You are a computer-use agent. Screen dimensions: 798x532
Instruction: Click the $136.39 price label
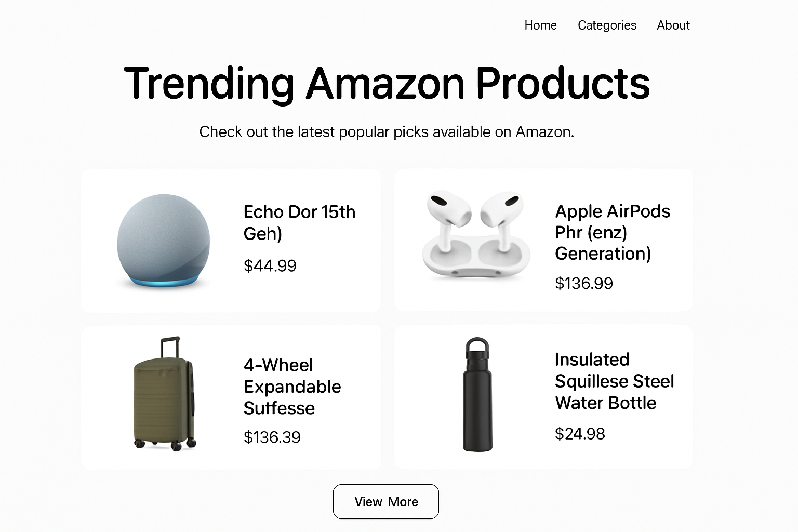coord(272,437)
